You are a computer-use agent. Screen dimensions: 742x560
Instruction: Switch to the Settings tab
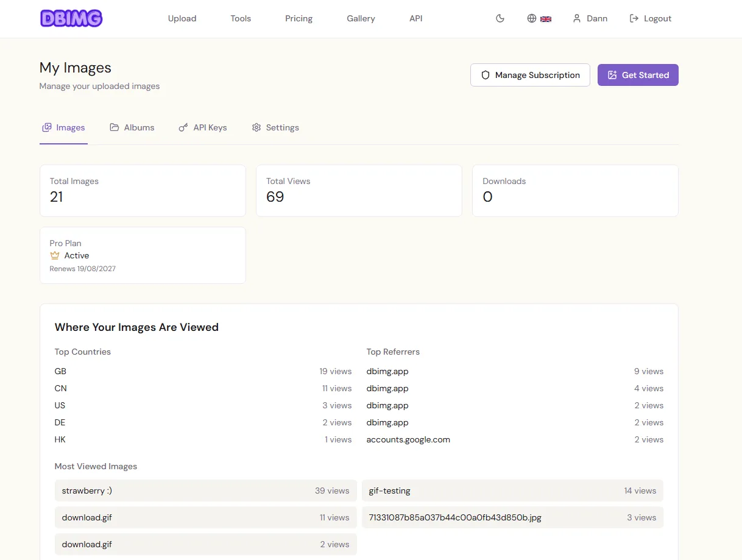click(x=275, y=127)
